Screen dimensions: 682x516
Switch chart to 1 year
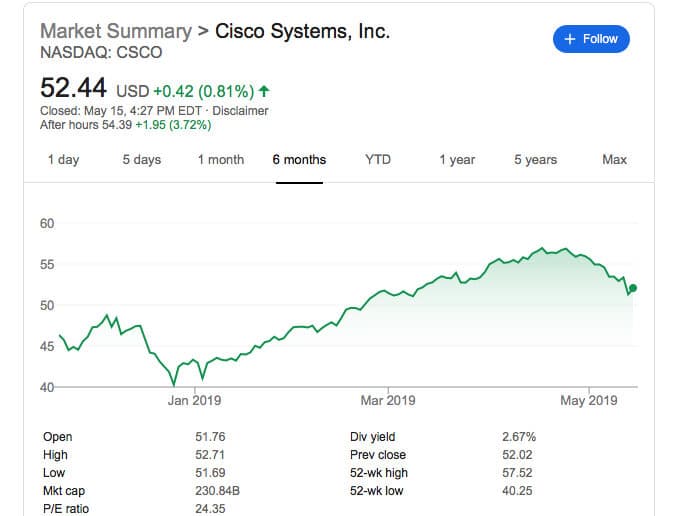(x=457, y=160)
